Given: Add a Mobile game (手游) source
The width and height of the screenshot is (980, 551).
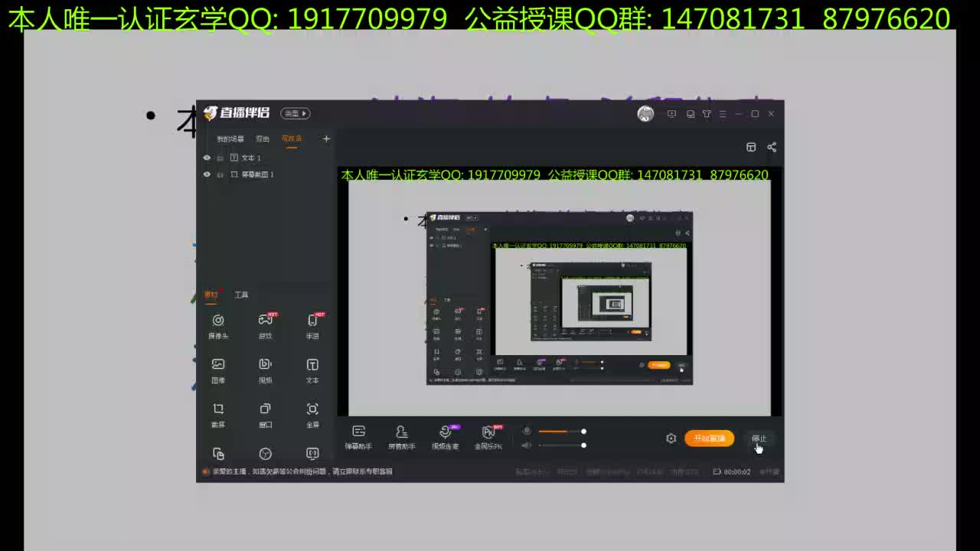Looking at the screenshot, I should (312, 326).
